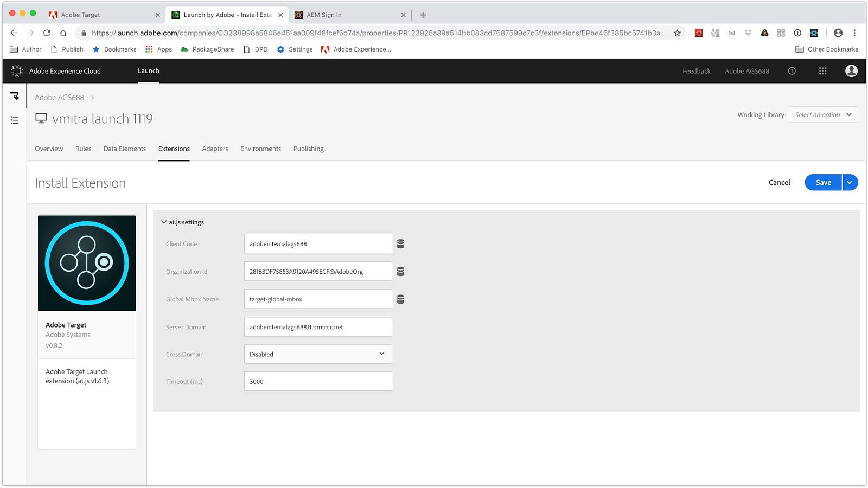This screenshot has width=868, height=488.
Task: Open the Bookmarks star bookmark
Action: click(114, 49)
